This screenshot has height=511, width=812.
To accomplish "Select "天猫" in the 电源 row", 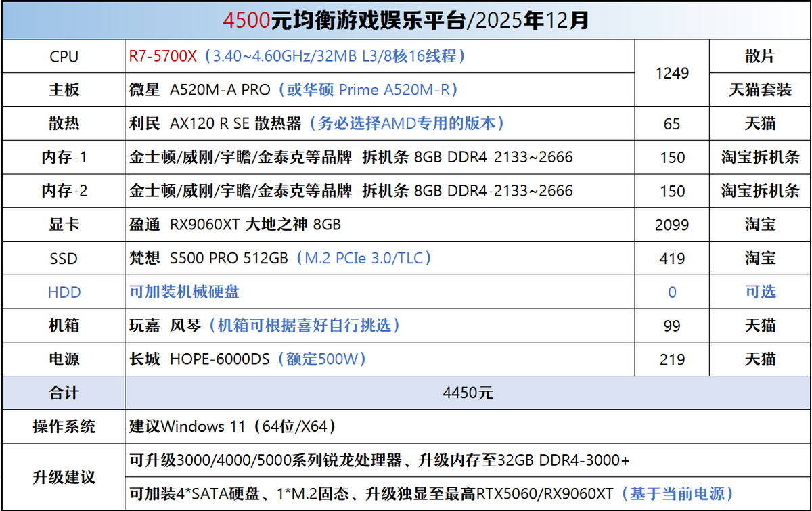I will click(x=760, y=359).
